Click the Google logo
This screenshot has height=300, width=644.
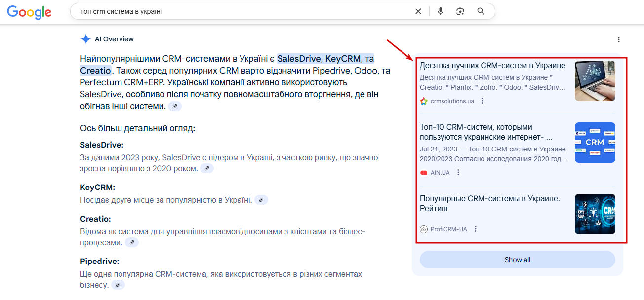pos(29,12)
